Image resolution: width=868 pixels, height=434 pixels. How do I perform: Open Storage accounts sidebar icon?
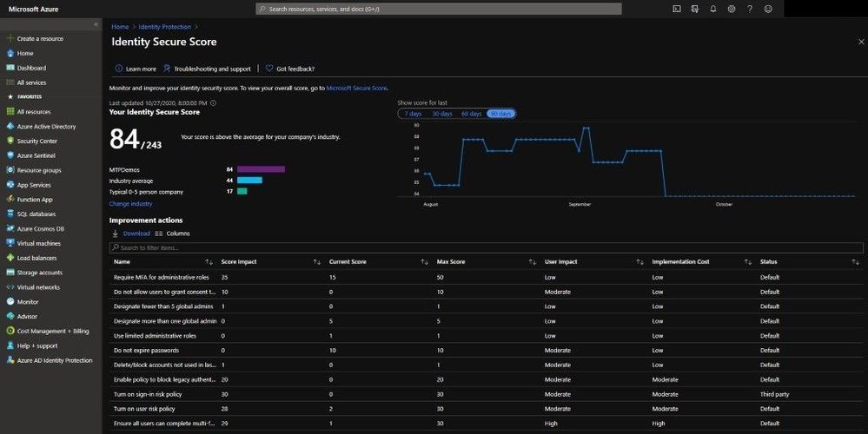10,273
